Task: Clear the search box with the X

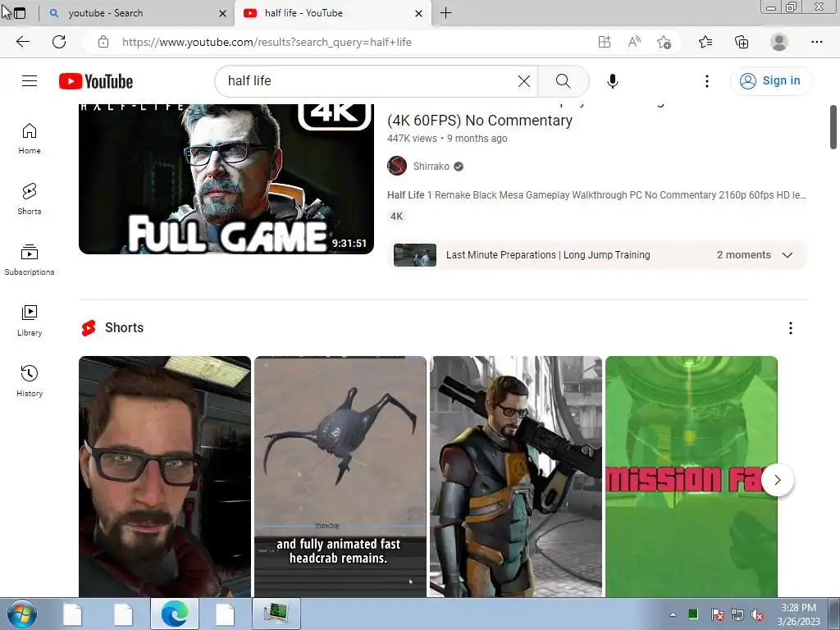Action: coord(524,81)
